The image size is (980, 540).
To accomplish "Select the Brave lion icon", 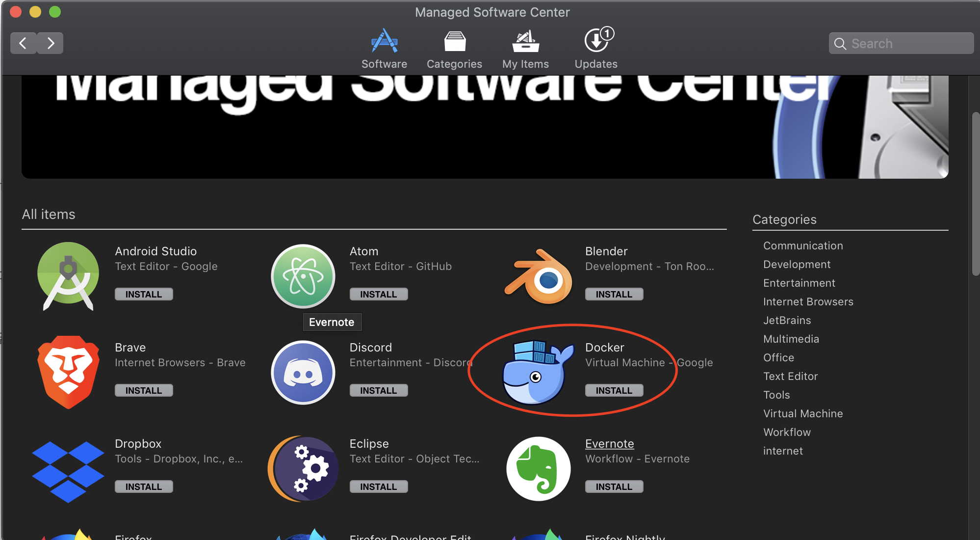I will click(x=68, y=372).
